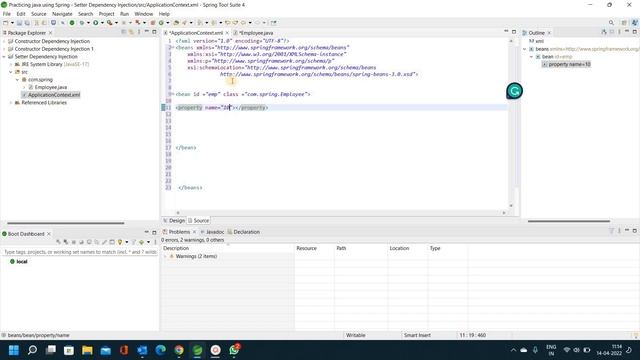The height and width of the screenshot is (360, 640).
Task: Click the Grammarly floating icon
Action: tap(514, 91)
